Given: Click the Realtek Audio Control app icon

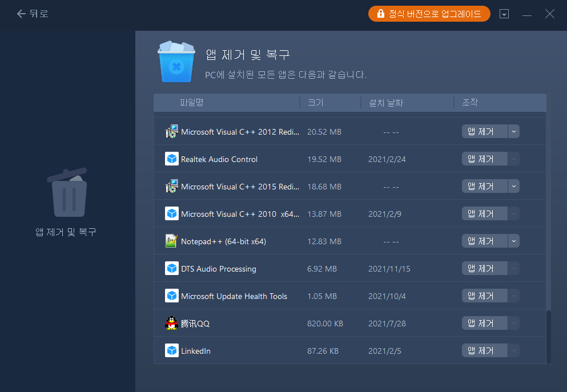Looking at the screenshot, I should [171, 159].
